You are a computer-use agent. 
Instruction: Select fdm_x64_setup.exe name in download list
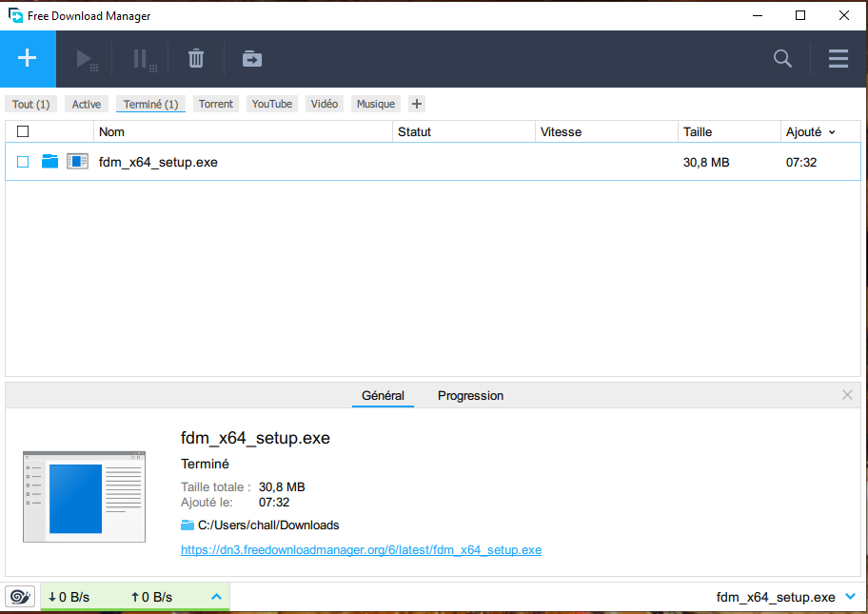(158, 162)
